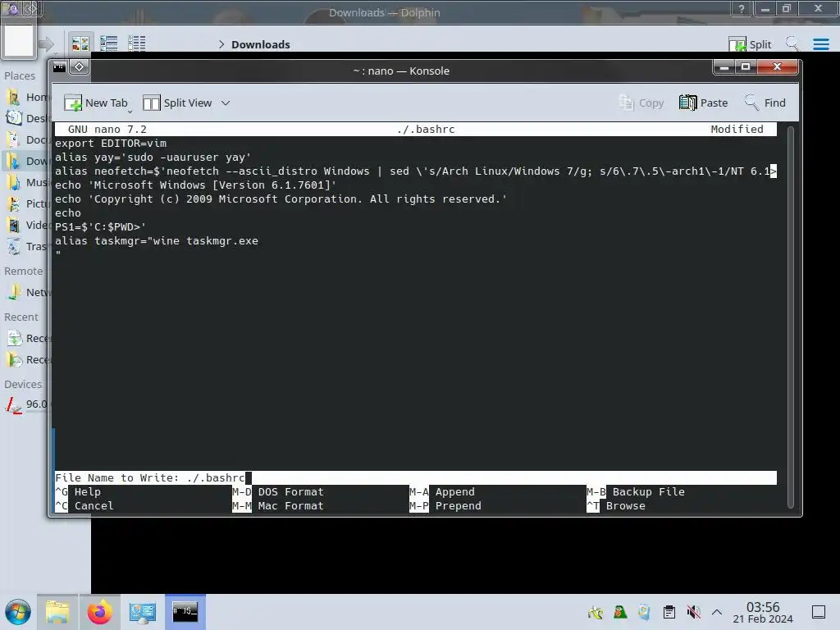Image resolution: width=840 pixels, height=630 pixels.
Task: Open the clock showing 03:56
Action: pos(763,612)
